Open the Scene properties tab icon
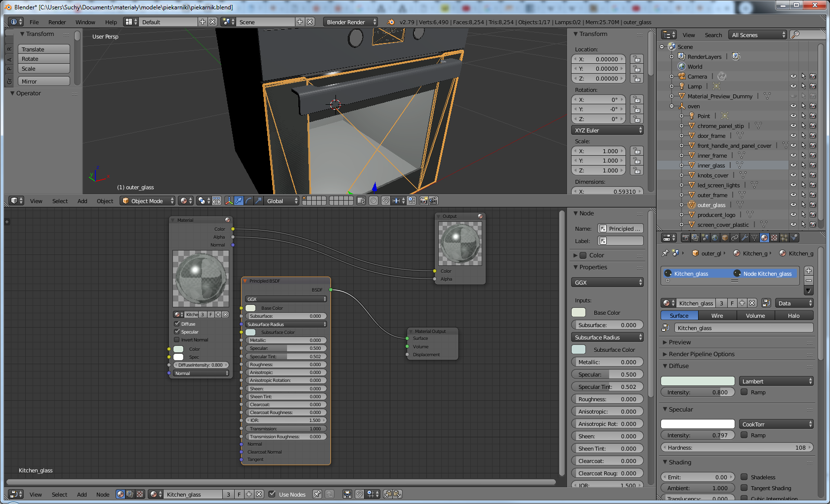 point(705,238)
